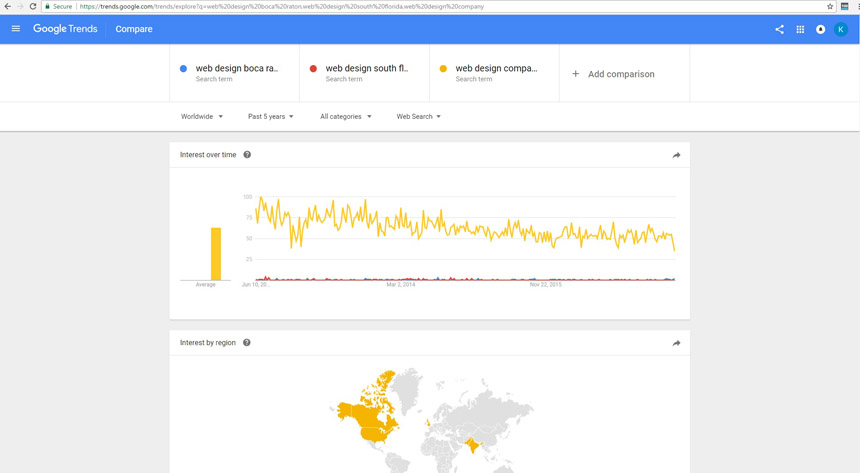
Task: Bookmark this page with the star icon
Action: point(830,7)
